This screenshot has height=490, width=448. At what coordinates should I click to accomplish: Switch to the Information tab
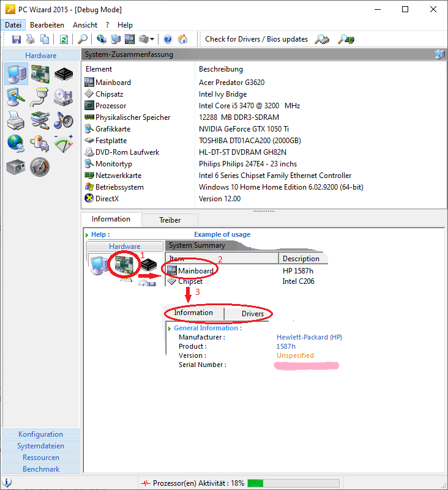pyautogui.click(x=111, y=219)
